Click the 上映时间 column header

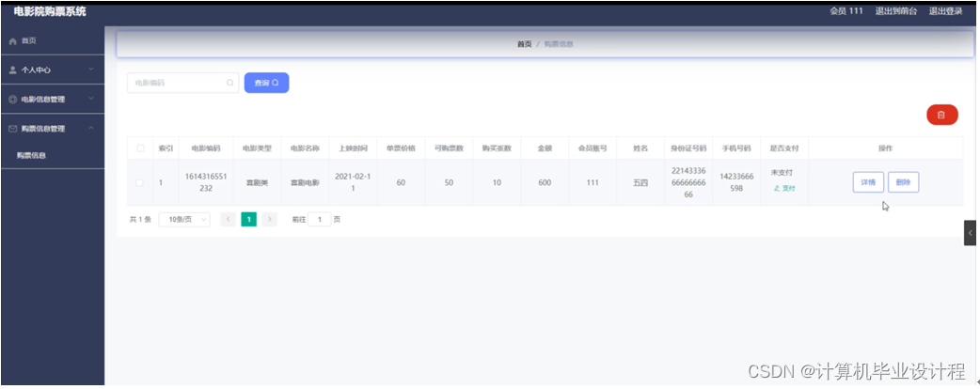click(x=353, y=148)
